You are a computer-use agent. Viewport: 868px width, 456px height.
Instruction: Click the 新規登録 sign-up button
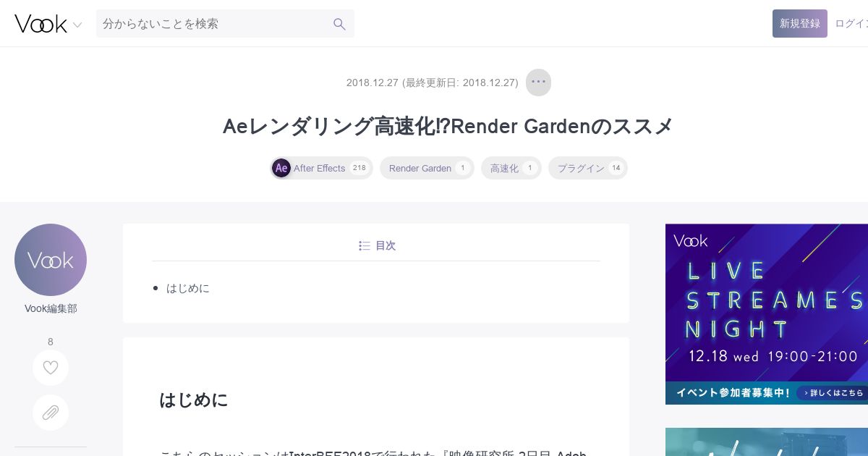(x=800, y=24)
